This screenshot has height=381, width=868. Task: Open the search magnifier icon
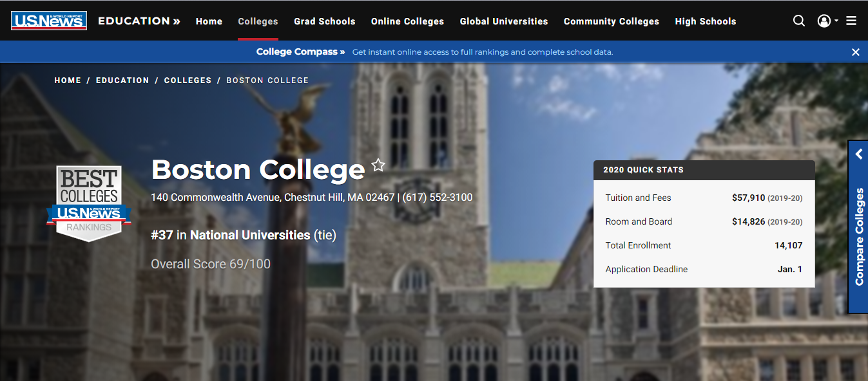click(x=799, y=21)
